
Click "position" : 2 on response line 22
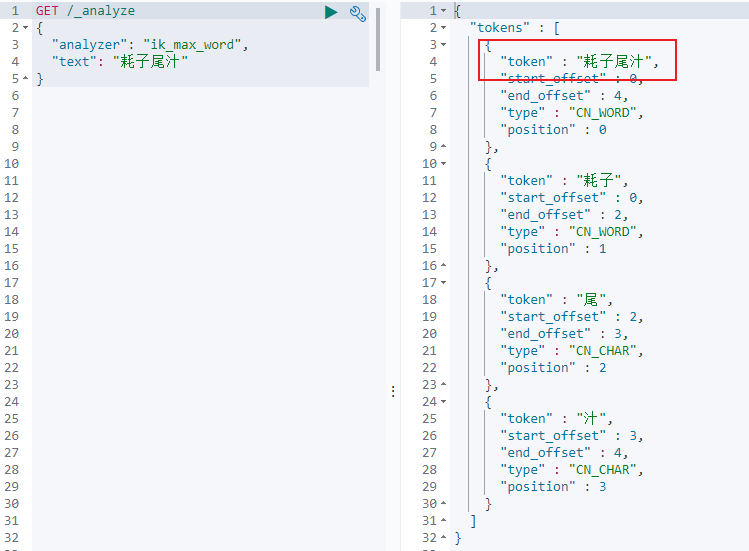click(x=553, y=368)
